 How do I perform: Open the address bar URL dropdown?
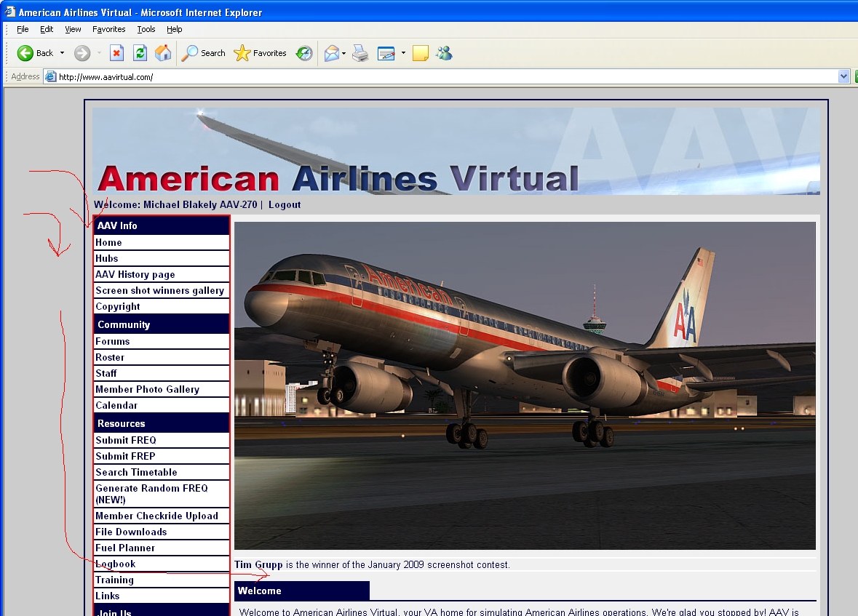(843, 76)
